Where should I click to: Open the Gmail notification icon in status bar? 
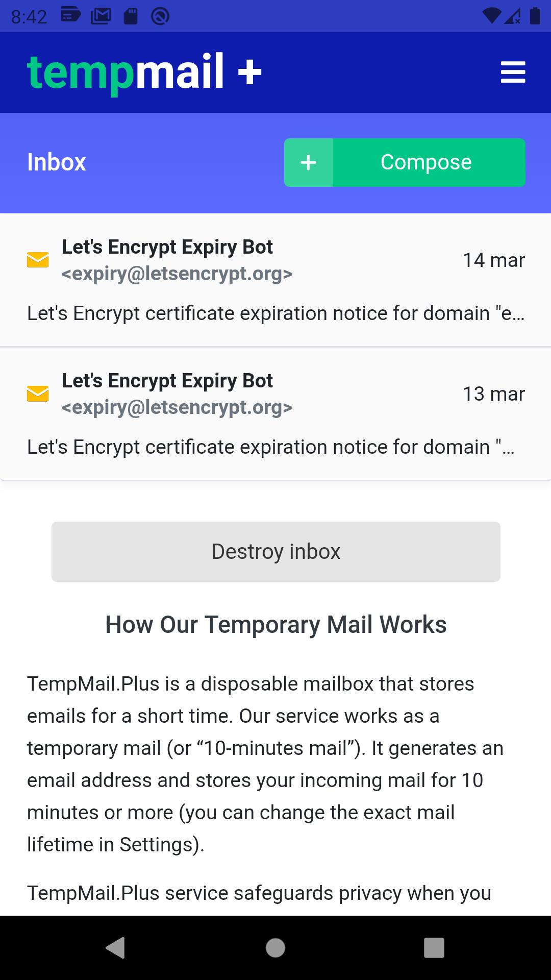[x=101, y=16]
